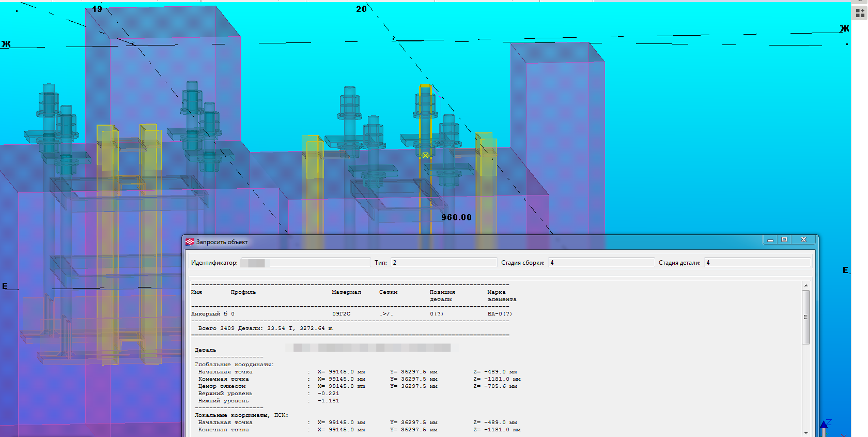868x437 pixels.
Task: Click the Стадия детали field
Action: pyautogui.click(x=757, y=263)
